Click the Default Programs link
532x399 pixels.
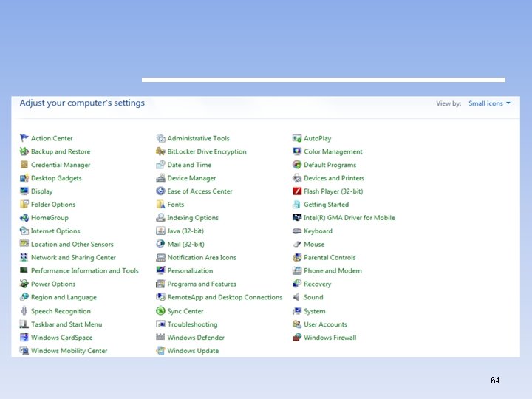click(330, 165)
